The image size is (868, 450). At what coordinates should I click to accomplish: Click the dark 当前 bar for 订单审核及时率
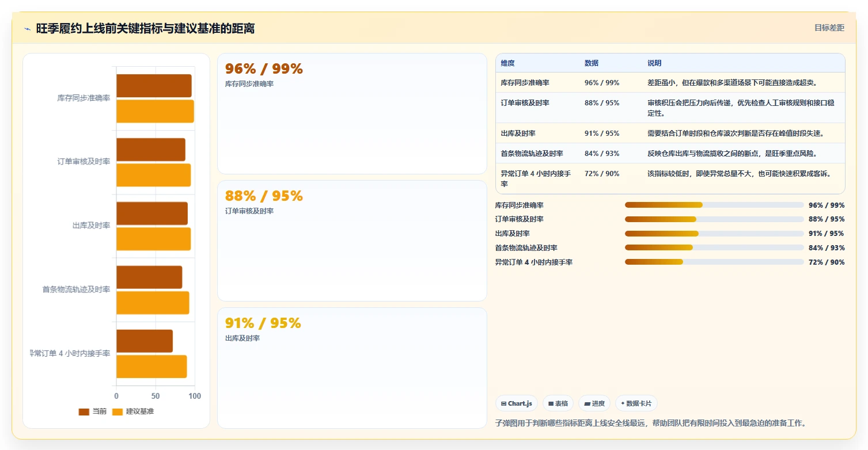tap(151, 150)
